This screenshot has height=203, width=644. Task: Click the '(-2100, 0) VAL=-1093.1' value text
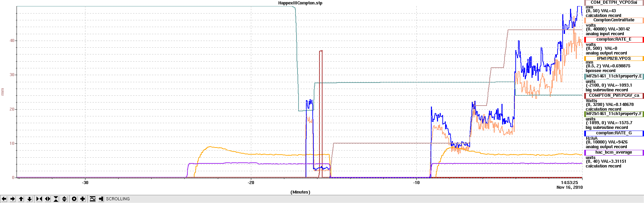(609, 85)
